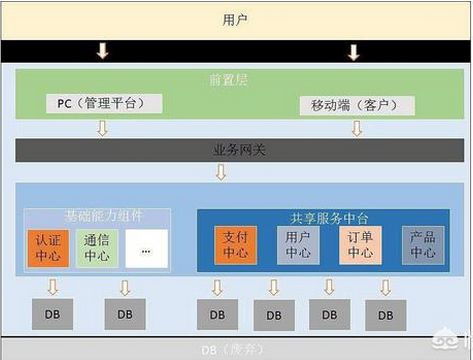Screen dimensions: 473x360
Task: Click the 用户 banner box
Action: pos(236,21)
